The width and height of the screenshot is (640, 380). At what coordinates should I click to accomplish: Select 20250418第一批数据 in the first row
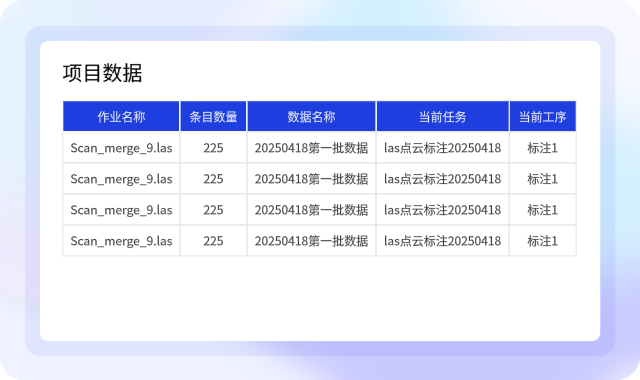(311, 148)
